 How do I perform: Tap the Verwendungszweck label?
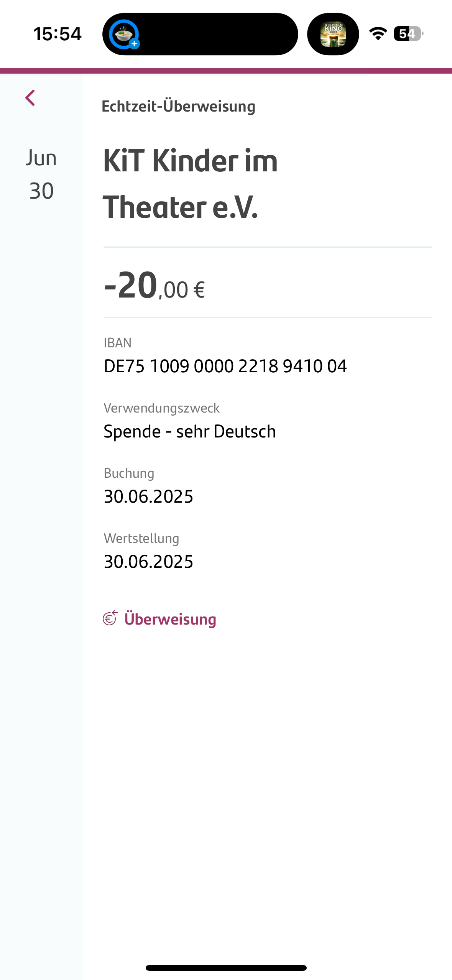pyautogui.click(x=161, y=408)
